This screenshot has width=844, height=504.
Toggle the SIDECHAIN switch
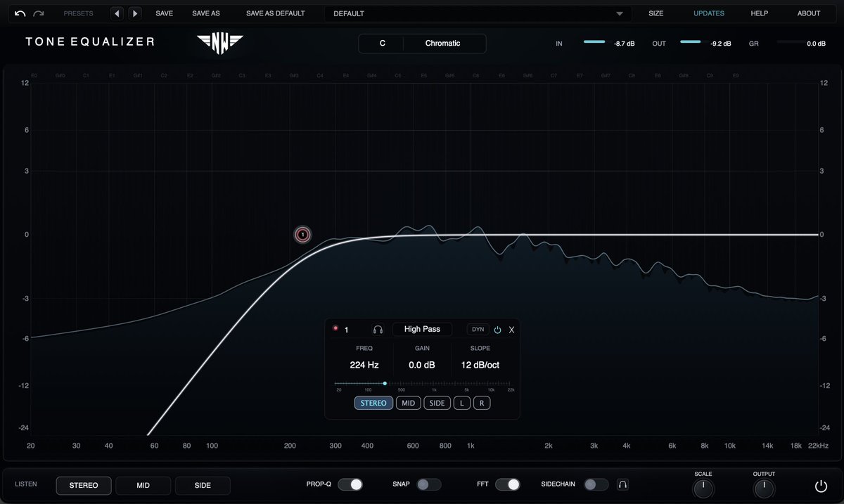[596, 484]
